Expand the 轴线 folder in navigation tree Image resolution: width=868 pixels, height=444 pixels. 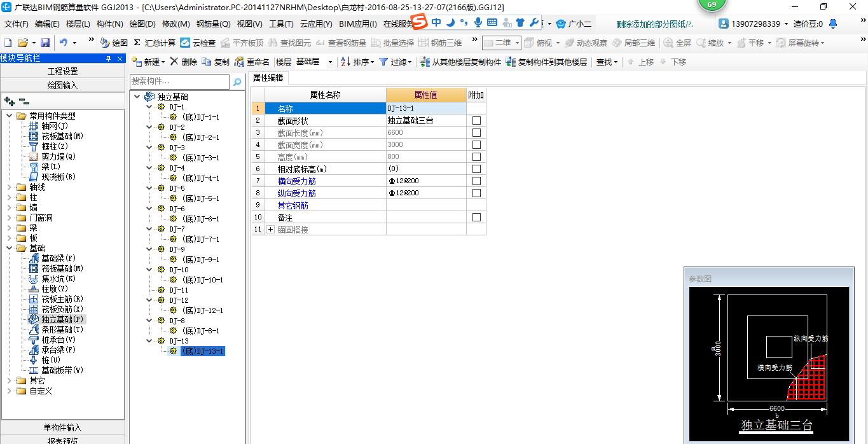(x=10, y=187)
